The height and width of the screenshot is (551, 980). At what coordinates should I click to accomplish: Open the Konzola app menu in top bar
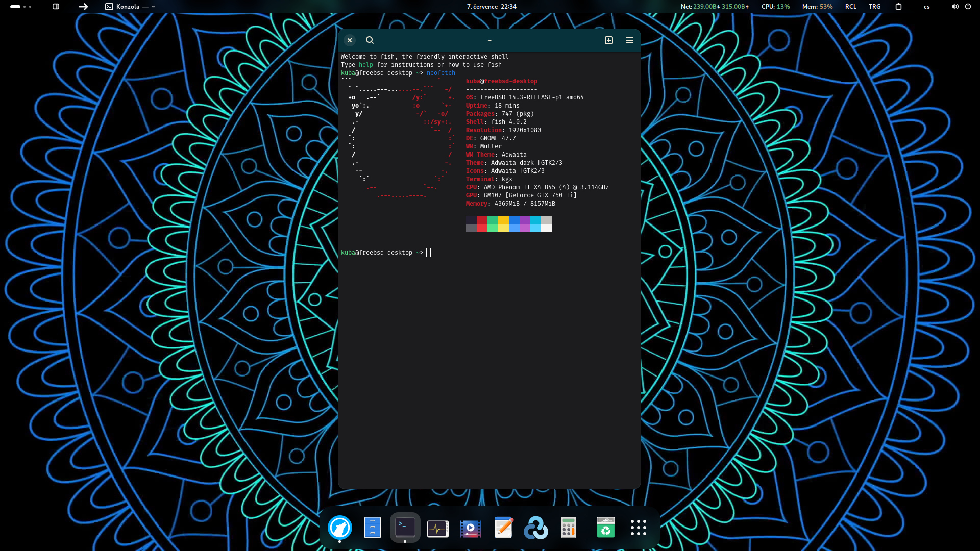pyautogui.click(x=130, y=7)
